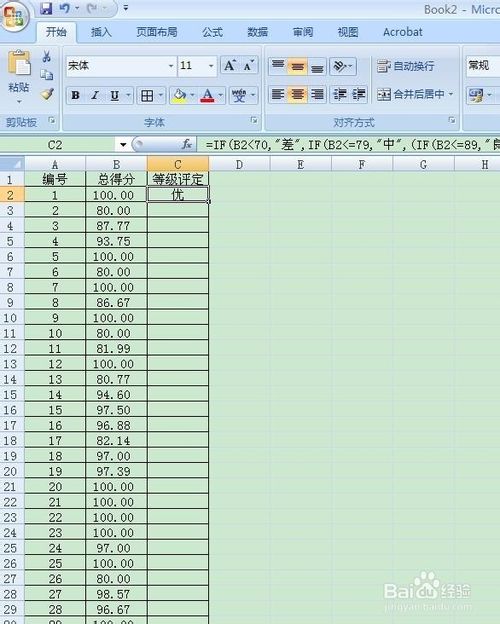Select all cells with corner button
This screenshot has height=624, width=500.
(x=12, y=164)
